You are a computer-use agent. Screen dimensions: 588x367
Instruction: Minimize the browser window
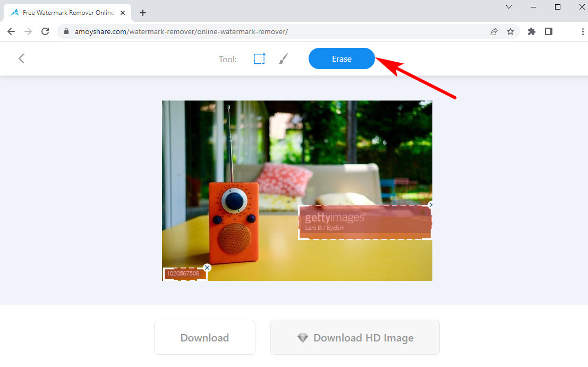click(533, 7)
